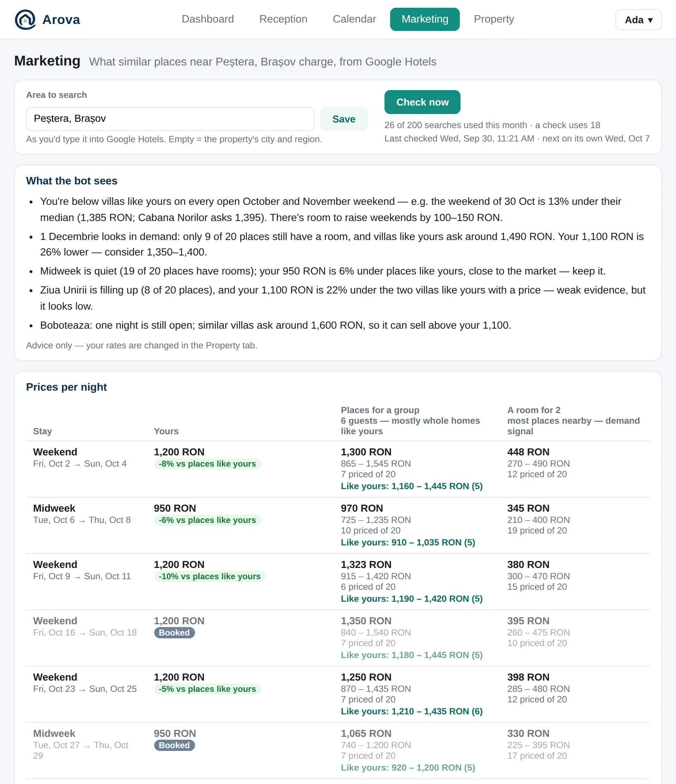Select 'Fri, Oct 23 → Sun, Oct 25' stay
Viewport: 676px width, 784px height.
(x=85, y=689)
